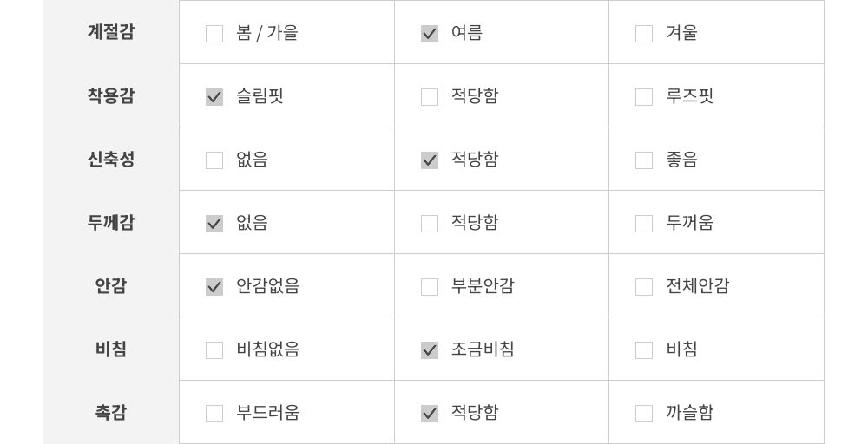Tick the 부드러움 texture checkbox
The image size is (868, 444).
click(214, 414)
